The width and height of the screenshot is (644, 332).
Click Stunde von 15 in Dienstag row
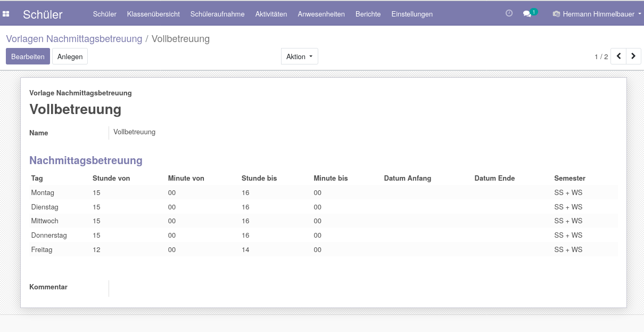(x=96, y=207)
